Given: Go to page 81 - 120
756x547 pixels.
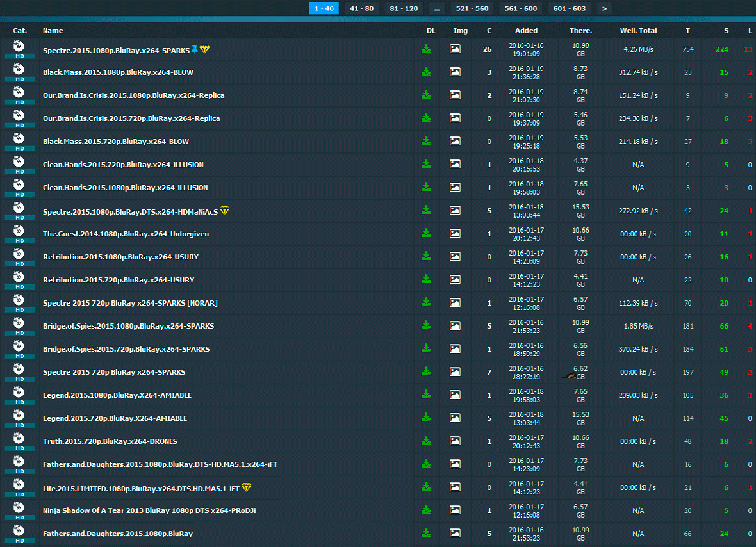Looking at the screenshot, I should pyautogui.click(x=404, y=8).
